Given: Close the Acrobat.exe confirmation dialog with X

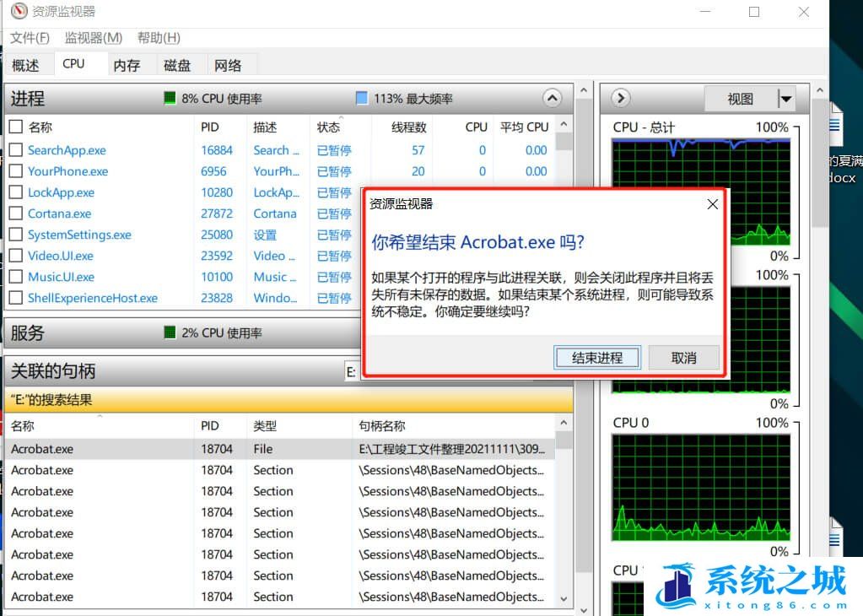Looking at the screenshot, I should (x=712, y=204).
